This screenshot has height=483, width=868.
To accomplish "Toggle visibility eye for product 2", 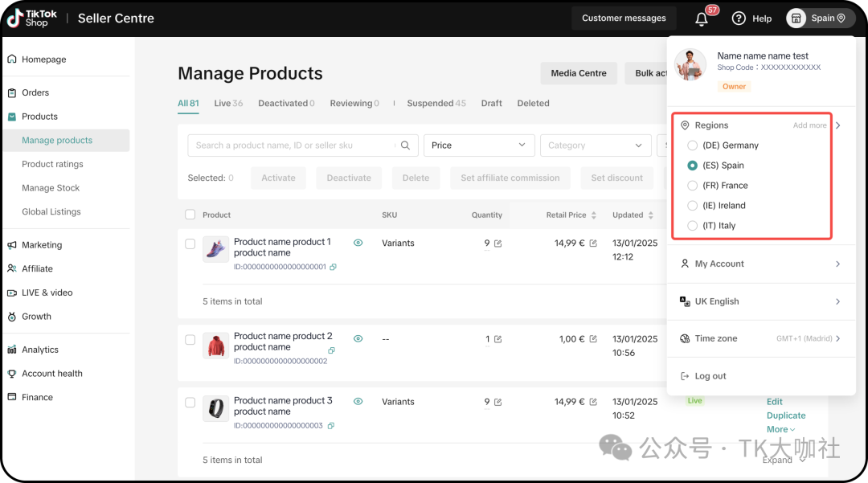I will coord(358,338).
